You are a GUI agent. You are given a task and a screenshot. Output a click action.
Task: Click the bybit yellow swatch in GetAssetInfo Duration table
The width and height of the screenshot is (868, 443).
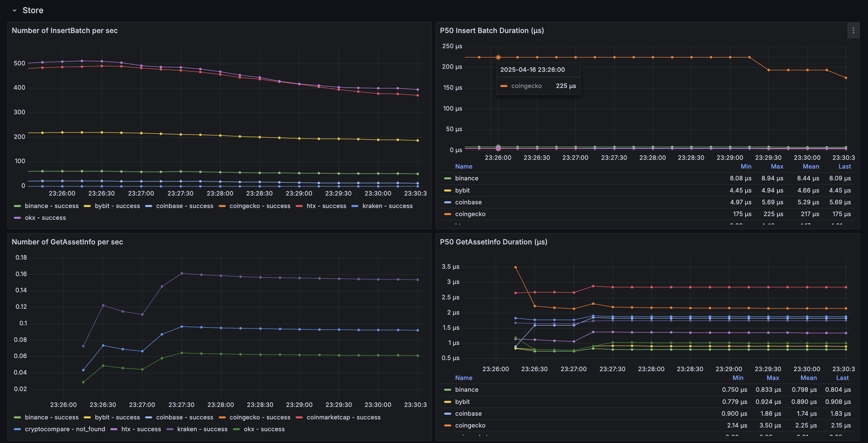(447, 402)
